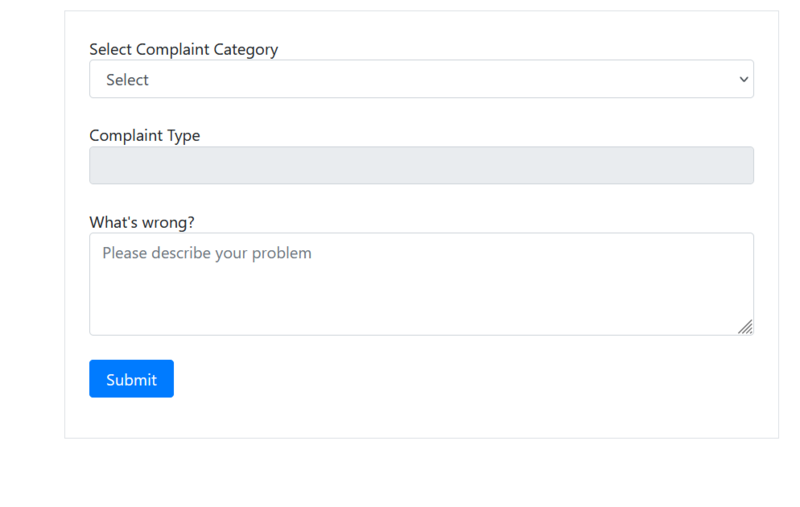Click the word "Submit" on the blue button
The image size is (800, 507).
131,380
